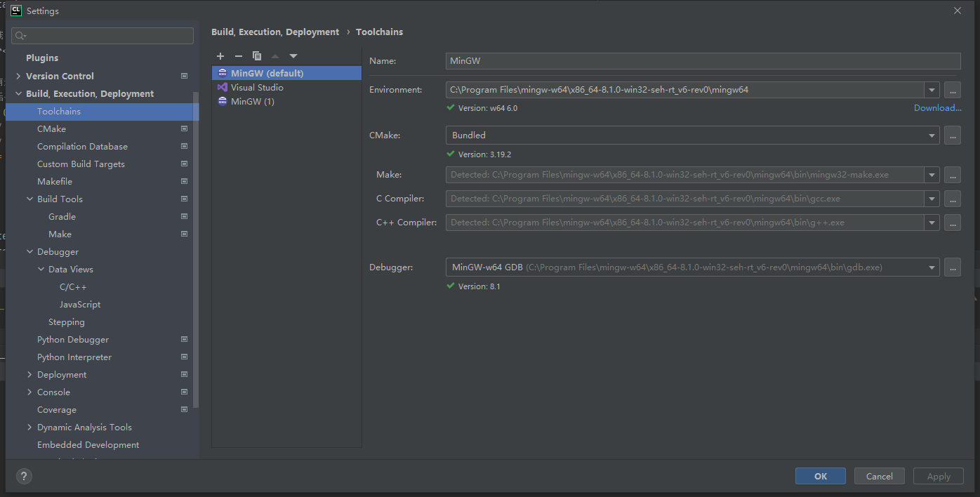980x497 pixels.
Task: Add a new toolchain with plus icon
Action: (x=220, y=56)
